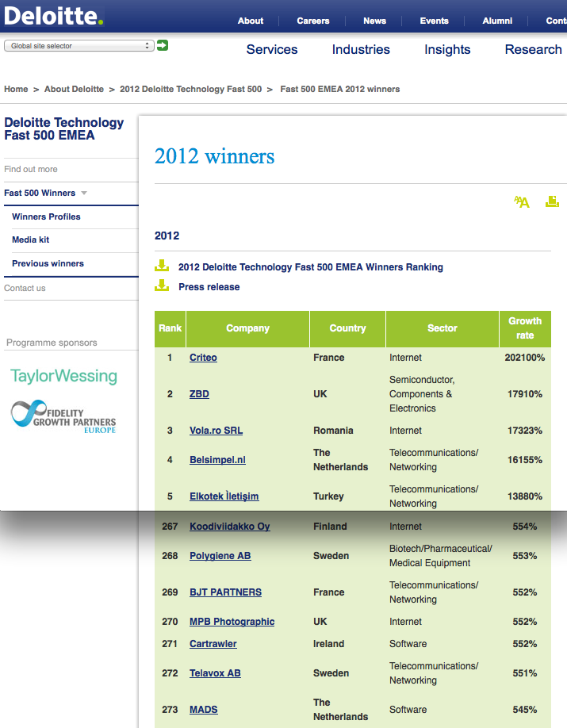
Task: Click the Deloitte logo
Action: coord(54,15)
